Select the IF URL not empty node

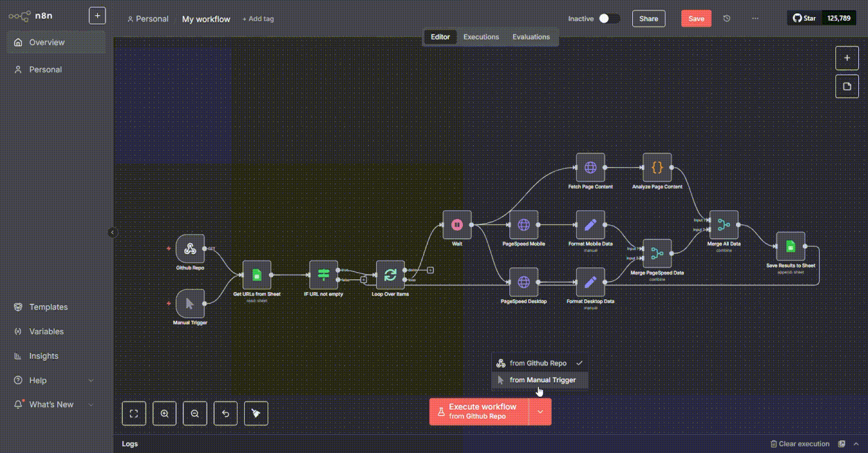click(324, 275)
